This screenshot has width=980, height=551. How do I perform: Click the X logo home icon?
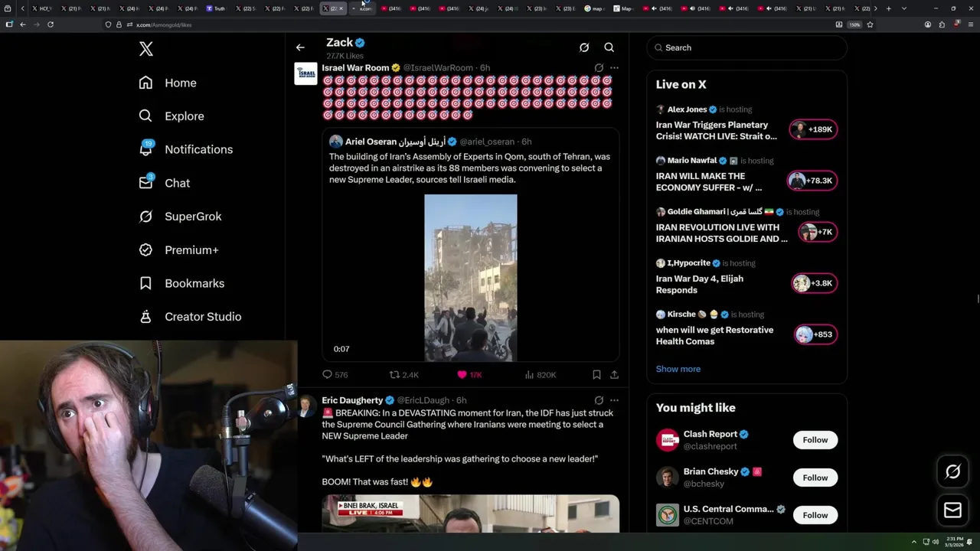click(x=146, y=49)
